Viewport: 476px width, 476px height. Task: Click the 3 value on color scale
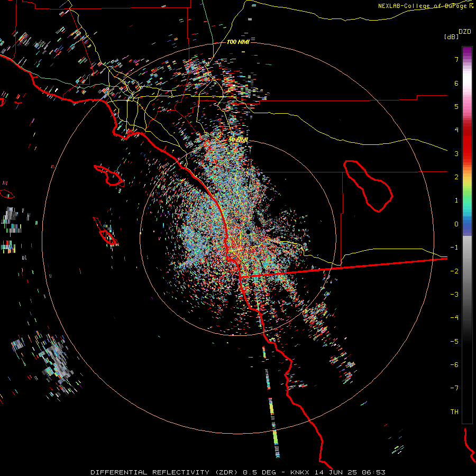tap(456, 153)
